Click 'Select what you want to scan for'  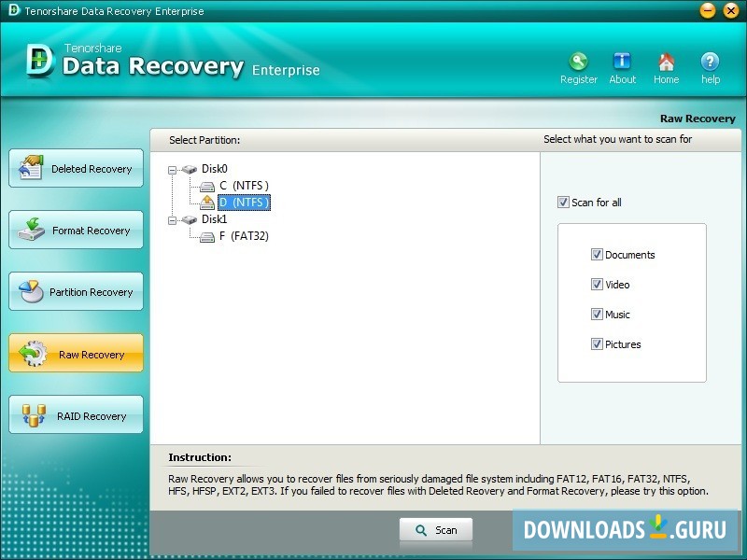(x=617, y=139)
